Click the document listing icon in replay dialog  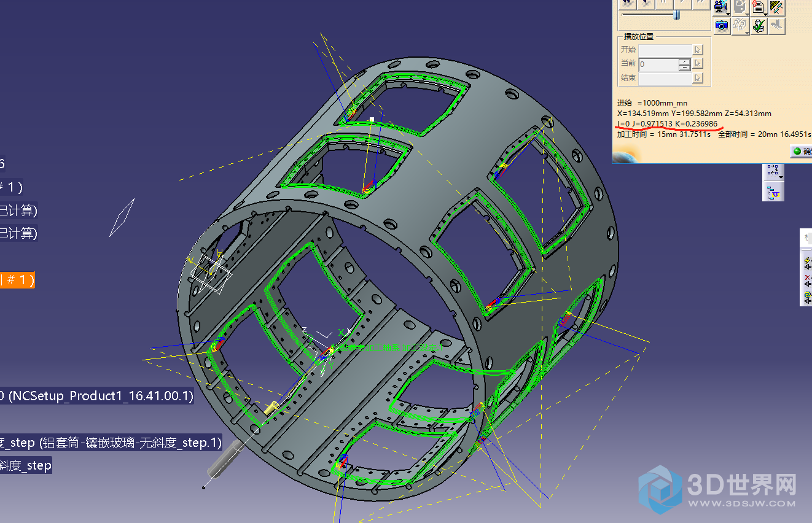coord(759,7)
